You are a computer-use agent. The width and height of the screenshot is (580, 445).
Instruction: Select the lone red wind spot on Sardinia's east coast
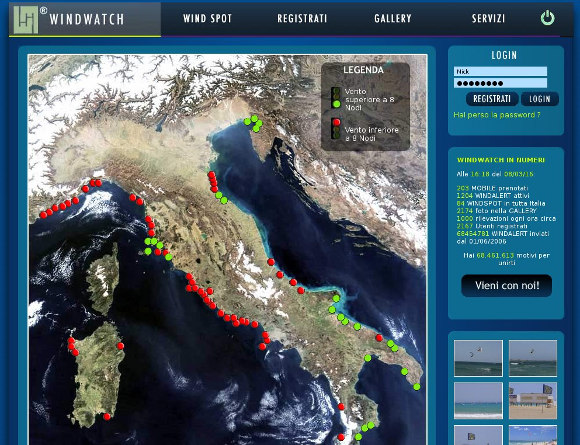tap(121, 346)
